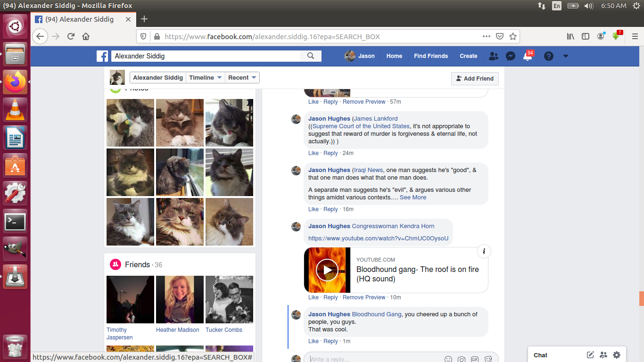Open the Messenger icon

510,56
